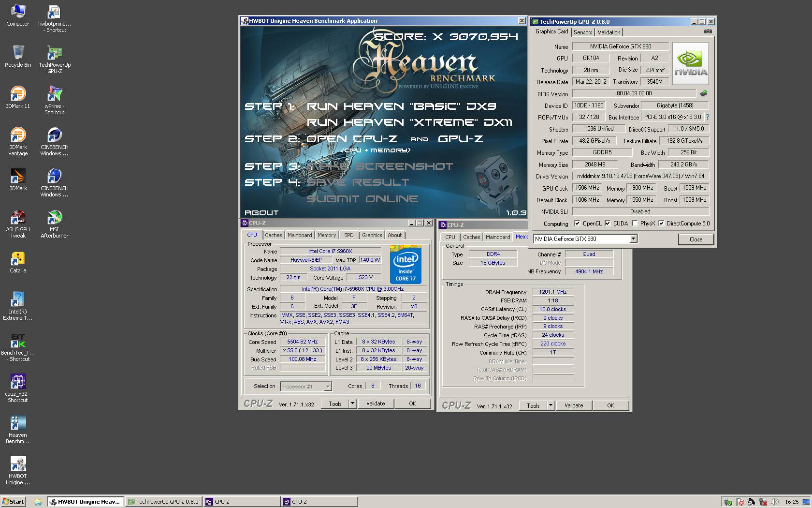Click the Close button in GPU-Z
812x508 pixels.
click(x=696, y=239)
